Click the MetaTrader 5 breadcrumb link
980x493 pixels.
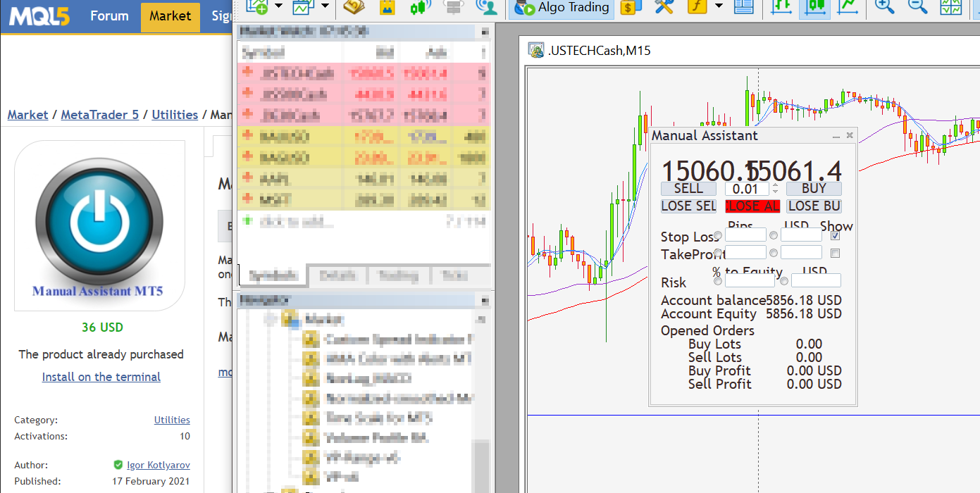(100, 115)
